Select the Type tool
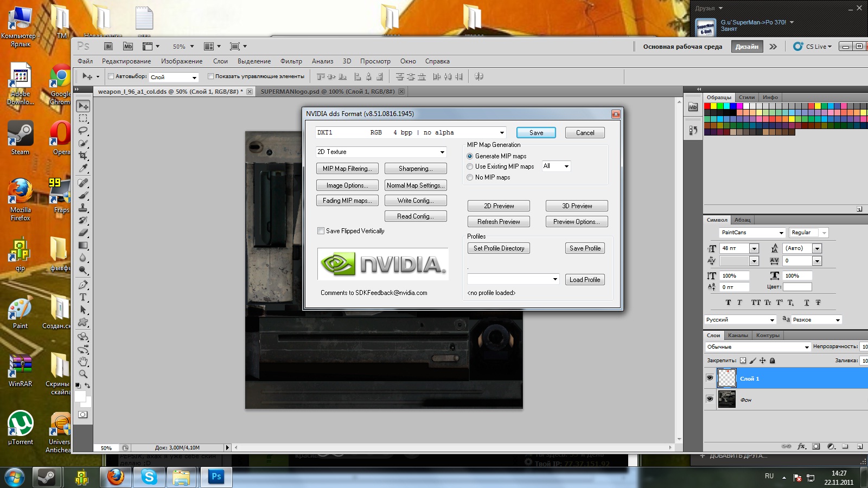This screenshot has height=488, width=868. click(x=83, y=297)
